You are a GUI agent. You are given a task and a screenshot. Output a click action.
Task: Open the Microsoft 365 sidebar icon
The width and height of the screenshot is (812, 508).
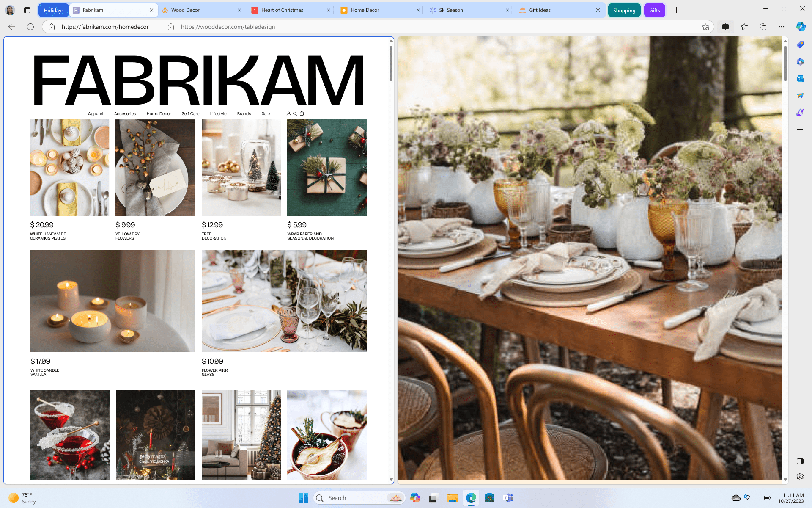pos(800,62)
